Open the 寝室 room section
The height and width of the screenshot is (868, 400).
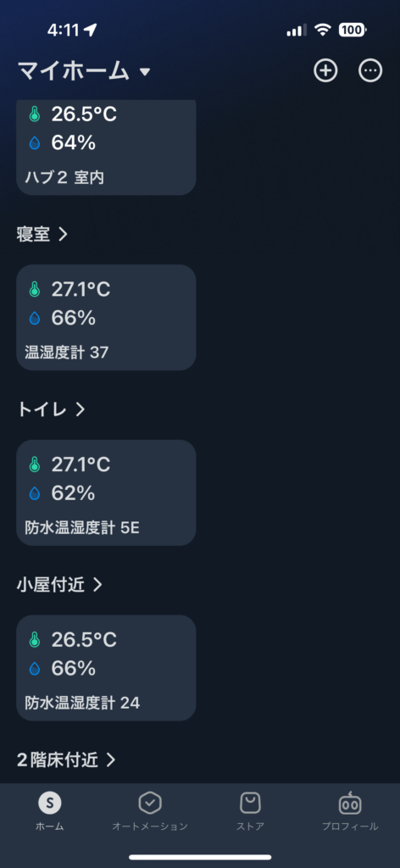point(42,234)
